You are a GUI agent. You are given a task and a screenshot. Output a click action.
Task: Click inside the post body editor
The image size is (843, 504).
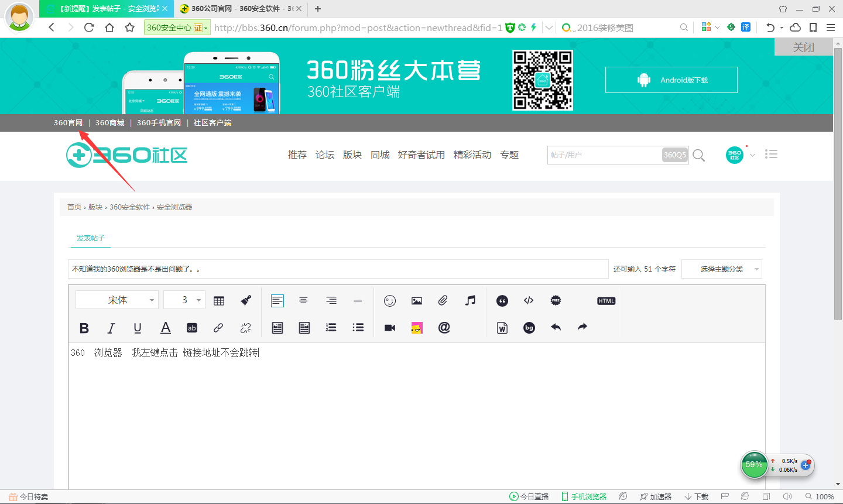[417, 416]
